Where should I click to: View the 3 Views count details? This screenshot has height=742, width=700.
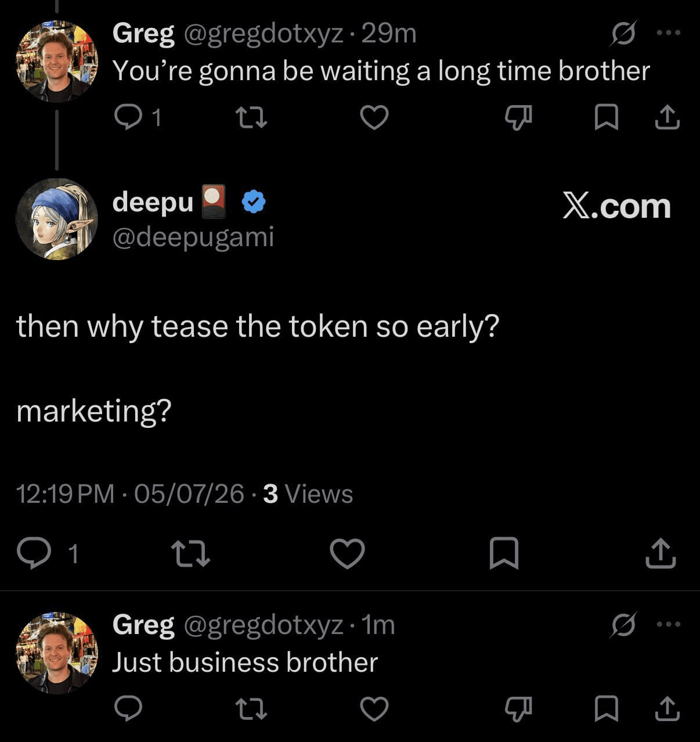click(x=308, y=494)
